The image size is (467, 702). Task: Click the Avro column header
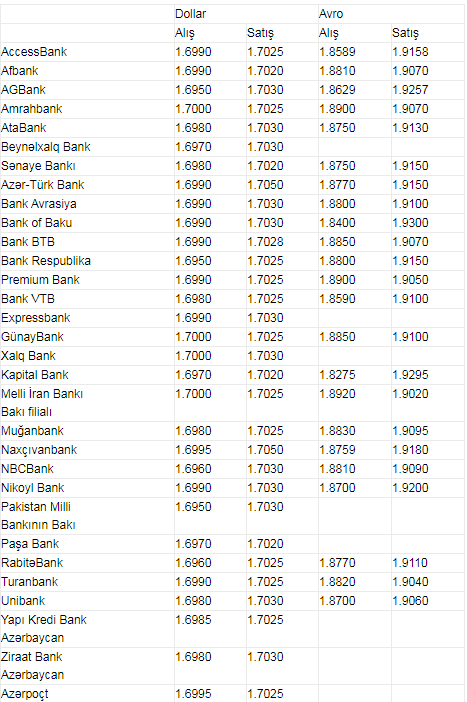(331, 14)
